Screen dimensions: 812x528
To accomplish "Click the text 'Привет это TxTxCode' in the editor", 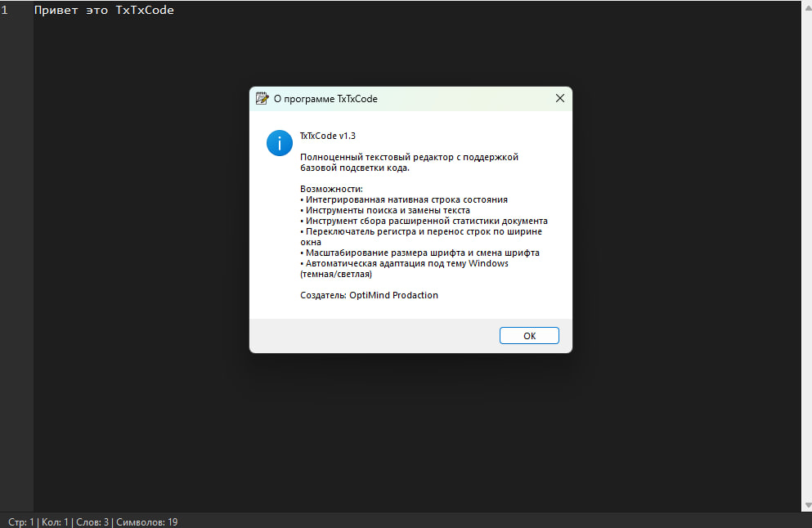I will click(x=104, y=10).
